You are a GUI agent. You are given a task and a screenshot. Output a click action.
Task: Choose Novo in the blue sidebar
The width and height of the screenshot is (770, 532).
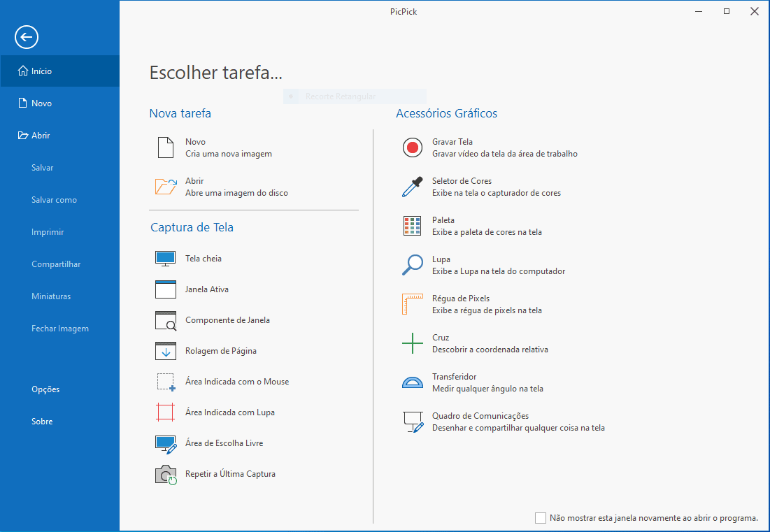coord(60,103)
